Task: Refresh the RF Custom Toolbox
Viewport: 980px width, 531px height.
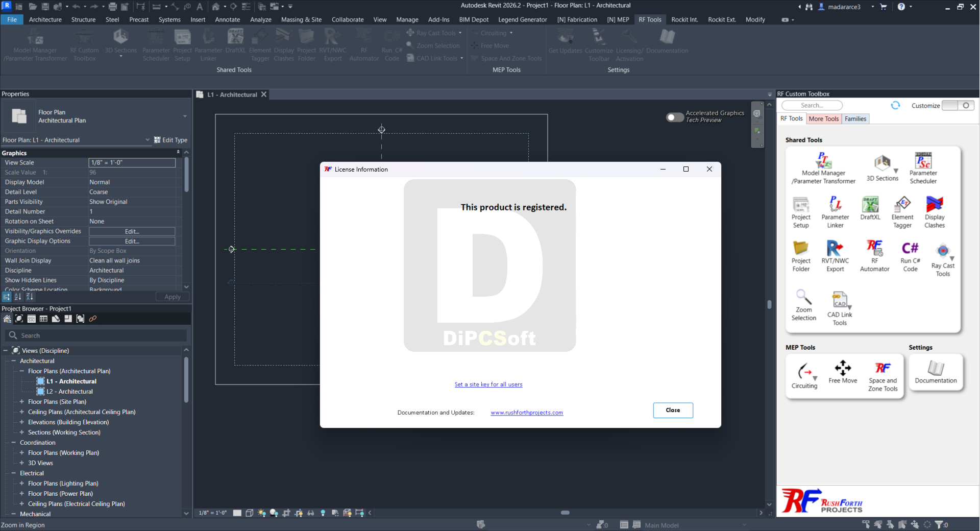Action: [895, 105]
